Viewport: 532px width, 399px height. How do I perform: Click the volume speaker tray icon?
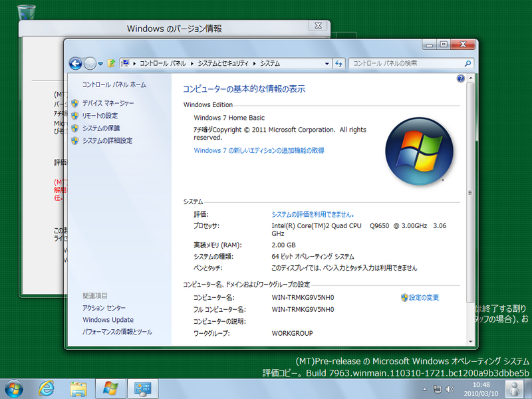[x=450, y=389]
